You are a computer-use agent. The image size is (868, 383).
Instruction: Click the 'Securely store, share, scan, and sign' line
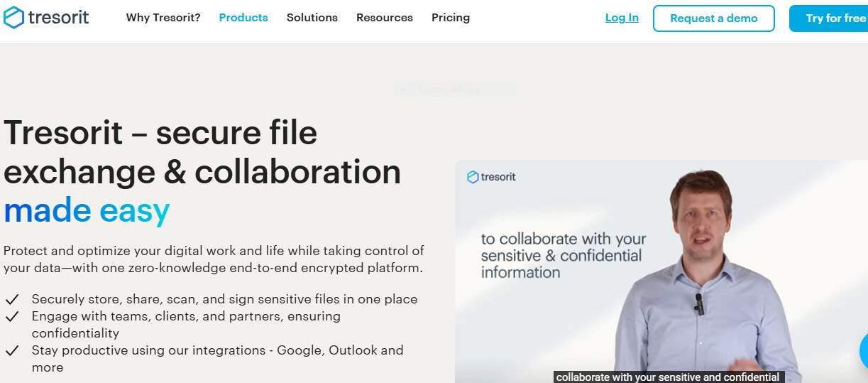[224, 299]
